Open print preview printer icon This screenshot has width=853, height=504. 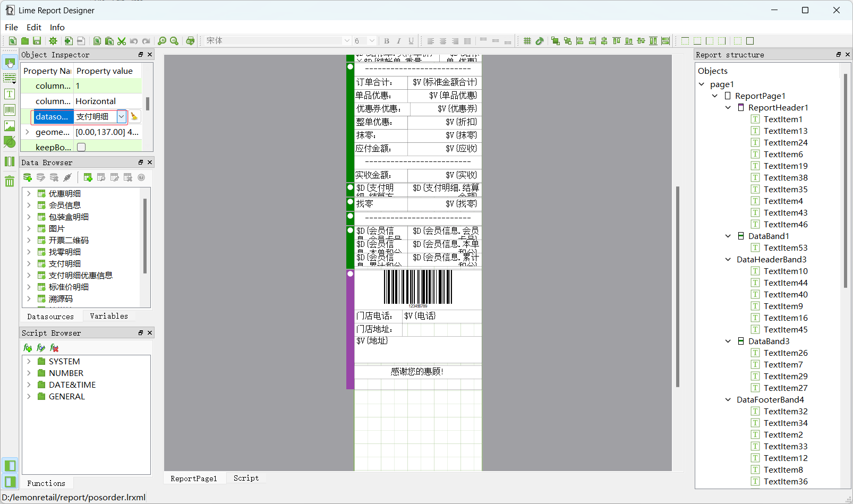click(190, 41)
